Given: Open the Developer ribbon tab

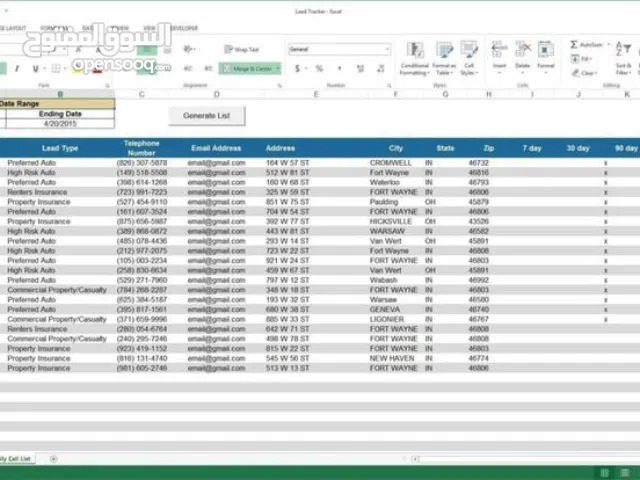Looking at the screenshot, I should coord(184,28).
